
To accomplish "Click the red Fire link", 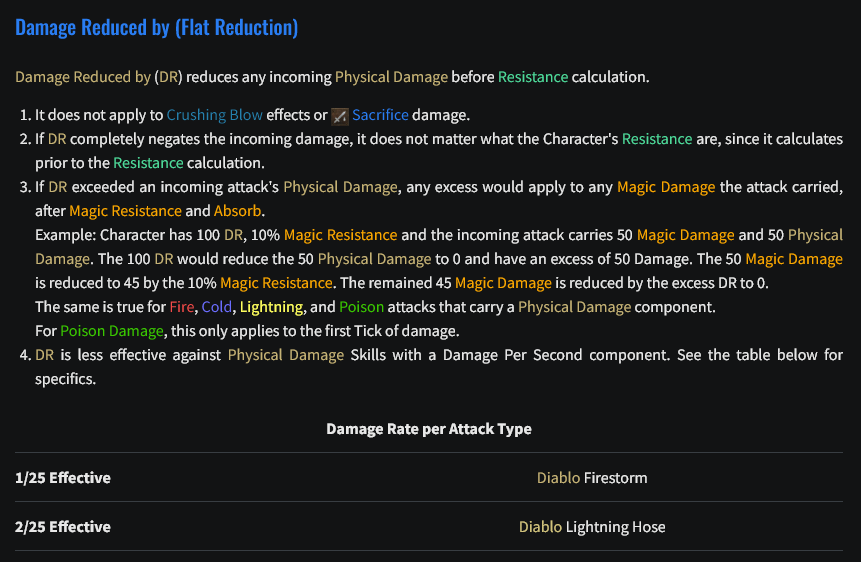I will click(182, 306).
